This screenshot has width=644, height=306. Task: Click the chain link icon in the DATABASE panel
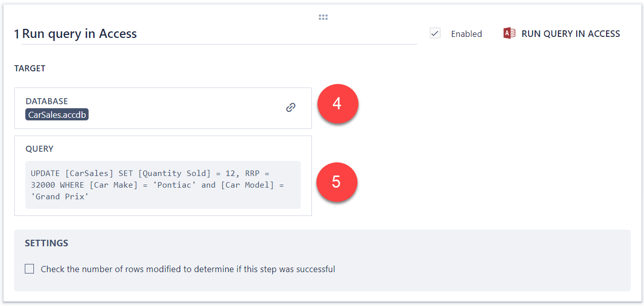[291, 107]
